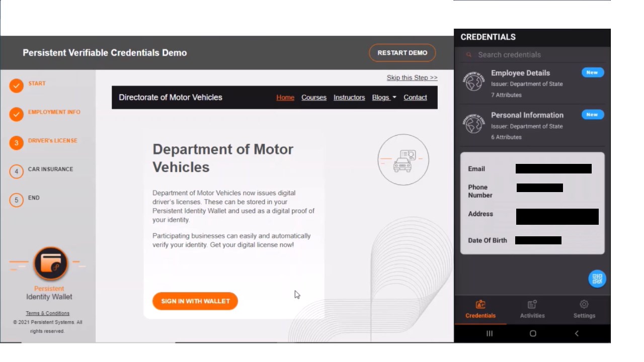Click the Directorate of Motor Vehicles title
644x362 pixels.
[x=171, y=98]
